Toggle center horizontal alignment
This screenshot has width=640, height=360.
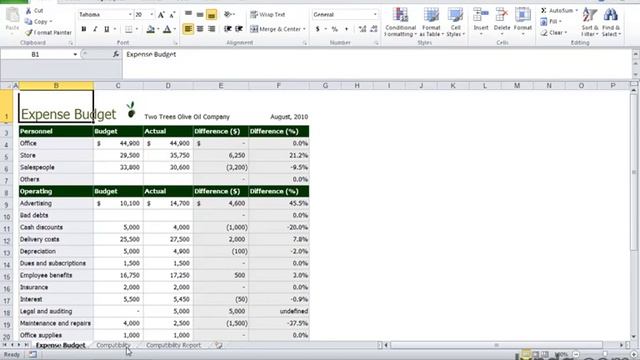click(x=200, y=29)
